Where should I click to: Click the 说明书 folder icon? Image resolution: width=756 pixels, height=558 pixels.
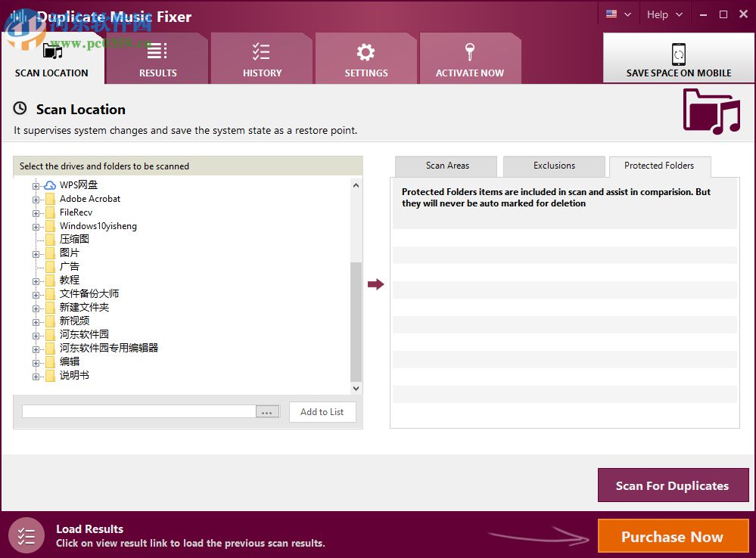point(50,375)
